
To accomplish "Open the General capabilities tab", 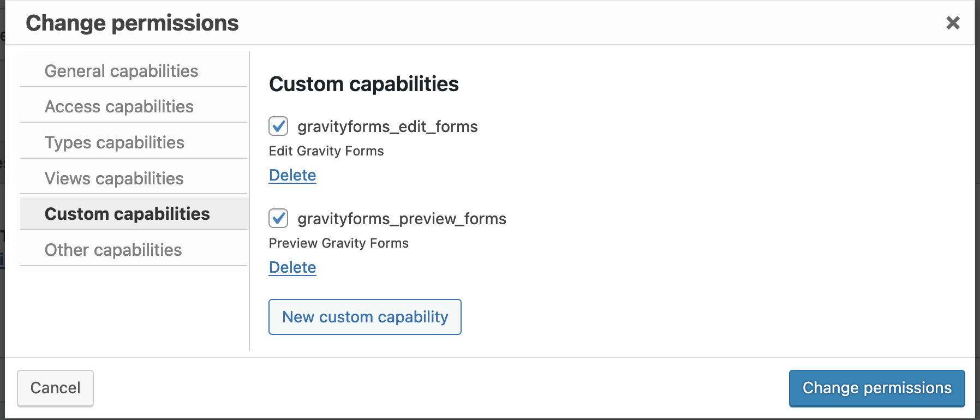I will 134,71.
